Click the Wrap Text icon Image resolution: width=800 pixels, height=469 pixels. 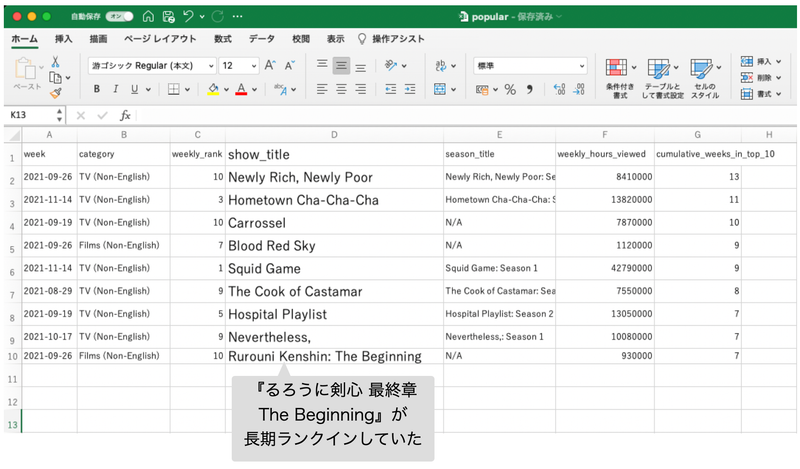(x=441, y=65)
